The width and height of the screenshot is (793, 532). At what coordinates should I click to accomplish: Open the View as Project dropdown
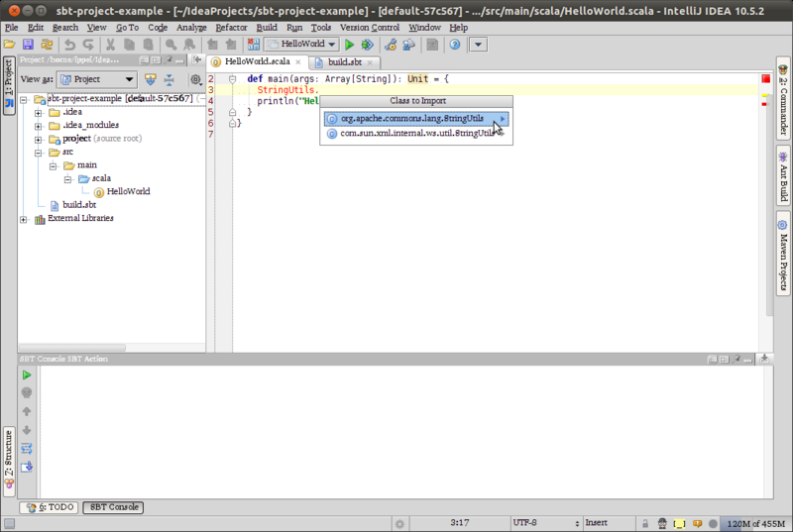pyautogui.click(x=96, y=79)
